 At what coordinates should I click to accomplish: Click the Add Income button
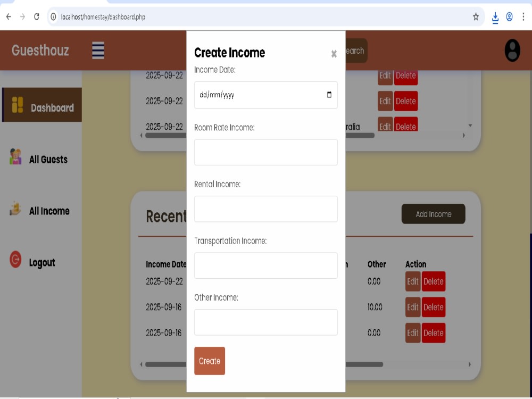tap(433, 214)
